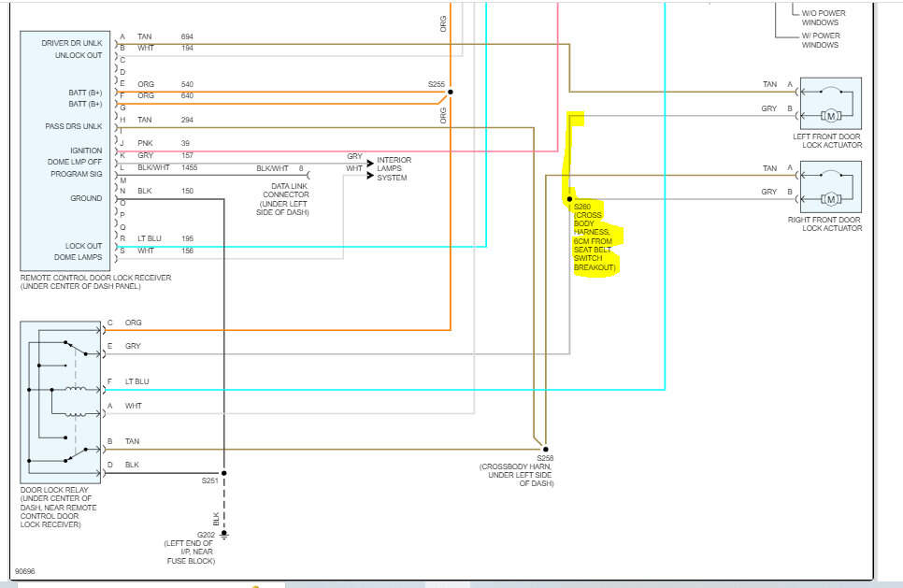The height and width of the screenshot is (588, 903).
Task: Select circuit number 195
Action: pos(187,238)
